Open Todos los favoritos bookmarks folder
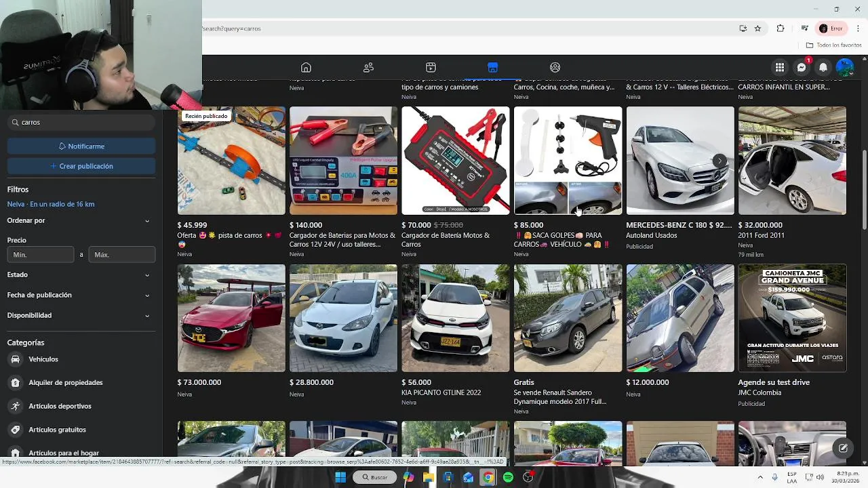The width and height of the screenshot is (868, 488). point(834,45)
